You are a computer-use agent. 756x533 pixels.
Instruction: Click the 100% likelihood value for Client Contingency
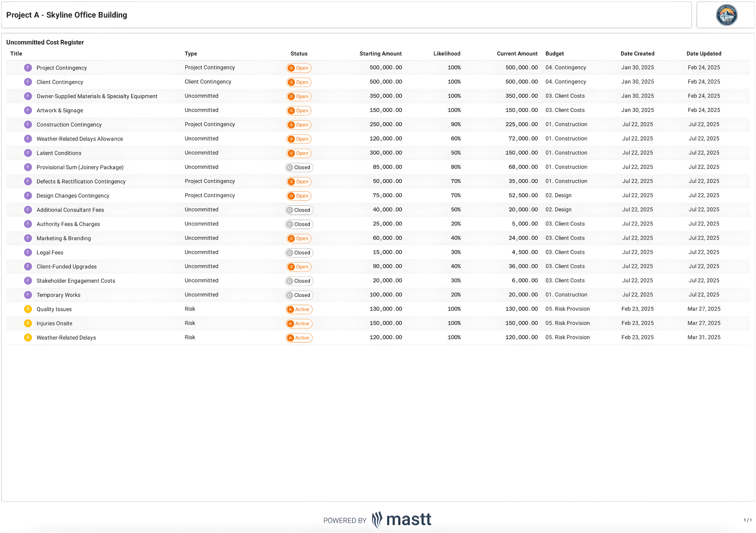pyautogui.click(x=454, y=82)
